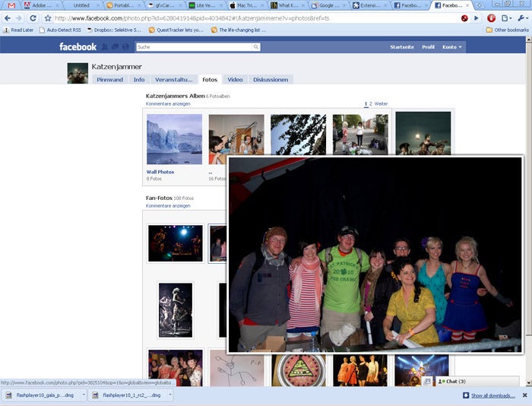Click the search magnifier in Suche box
Screen dimensions: 532x406
pos(256,47)
